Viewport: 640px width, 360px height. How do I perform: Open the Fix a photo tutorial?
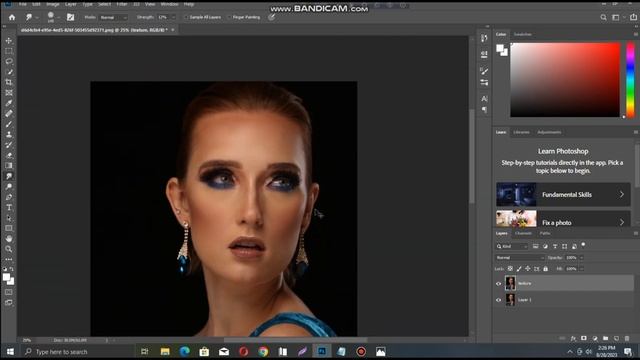click(563, 220)
